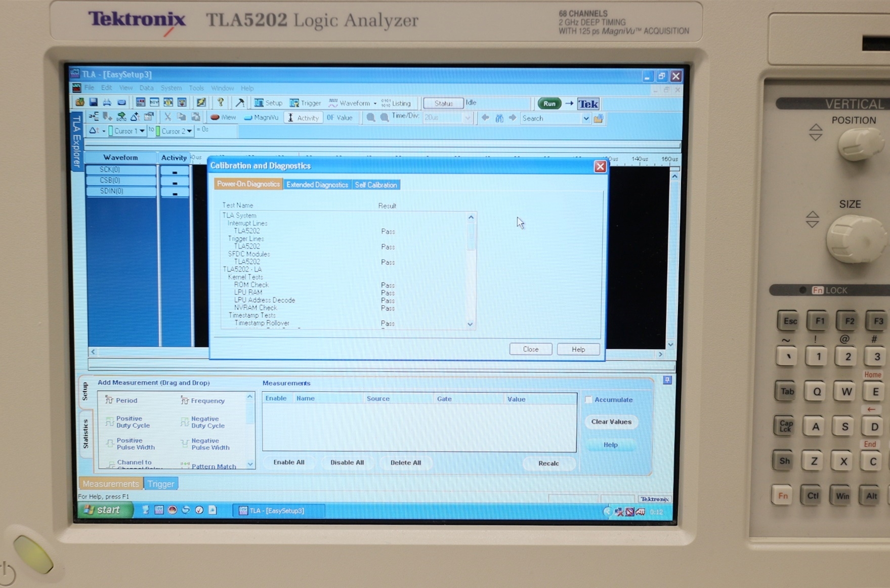Close the Calibration and Diagnostics dialog via Close button

tap(530, 349)
